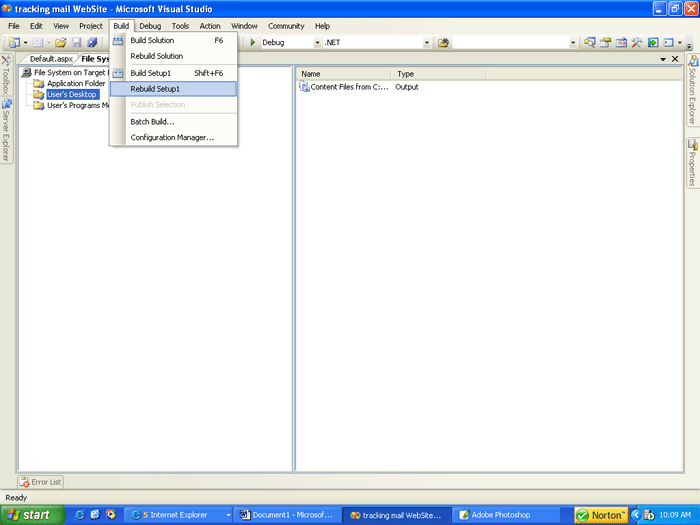
Task: Switch to the Default.aspx document tab
Action: (51, 59)
